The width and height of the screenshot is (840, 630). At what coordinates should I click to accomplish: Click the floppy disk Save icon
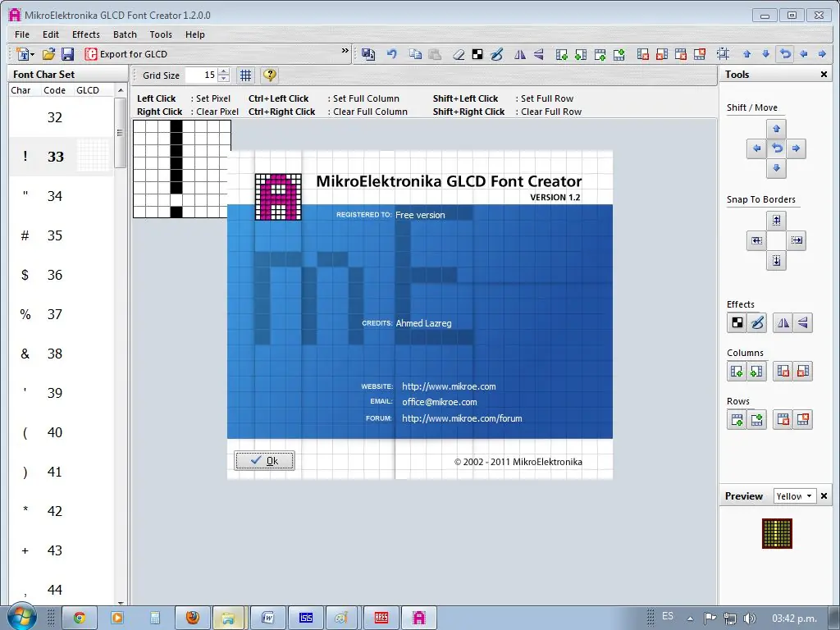pos(67,54)
